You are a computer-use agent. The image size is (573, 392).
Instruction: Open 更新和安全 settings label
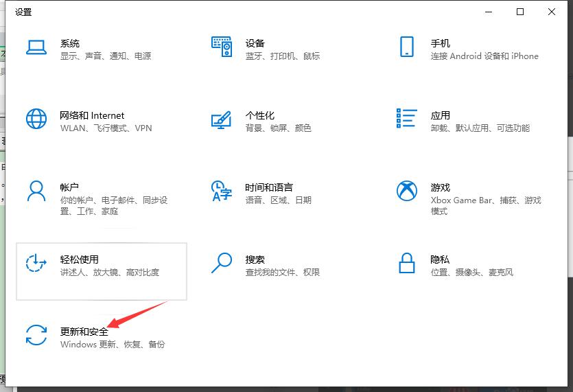(x=84, y=332)
